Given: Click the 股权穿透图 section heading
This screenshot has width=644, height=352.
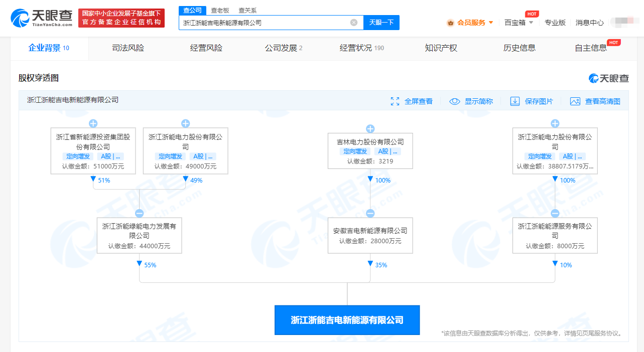Looking at the screenshot, I should click(39, 78).
